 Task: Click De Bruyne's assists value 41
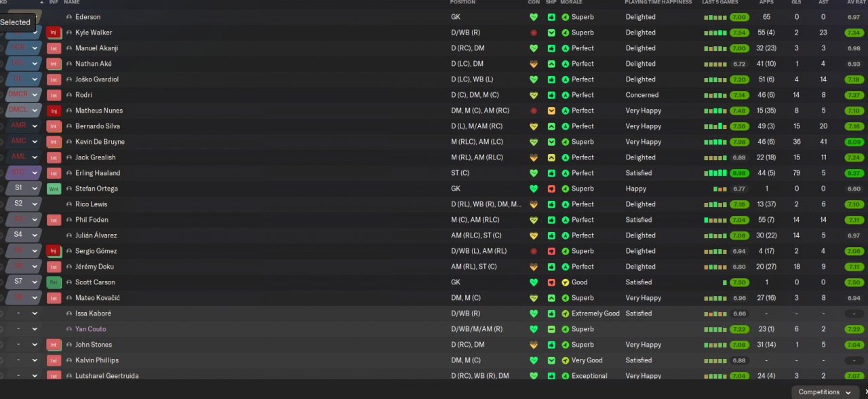[823, 142]
